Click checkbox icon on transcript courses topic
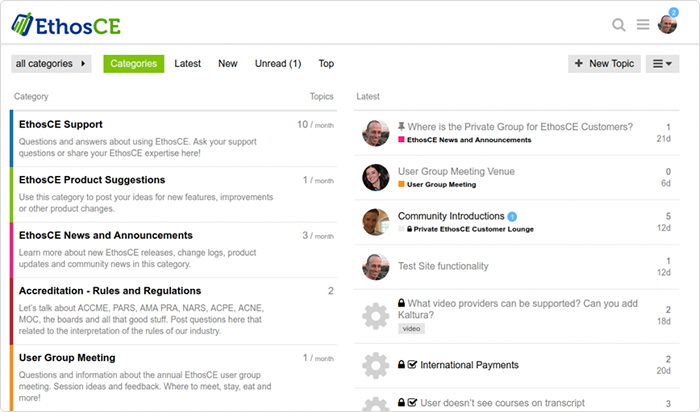Viewport: 700px width, 412px height. click(x=412, y=403)
